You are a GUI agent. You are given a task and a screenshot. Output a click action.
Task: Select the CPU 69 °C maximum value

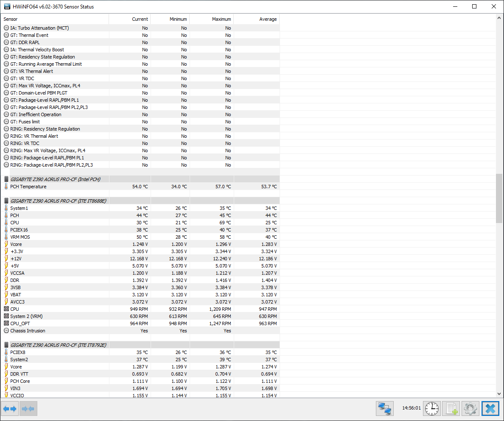pos(225,223)
